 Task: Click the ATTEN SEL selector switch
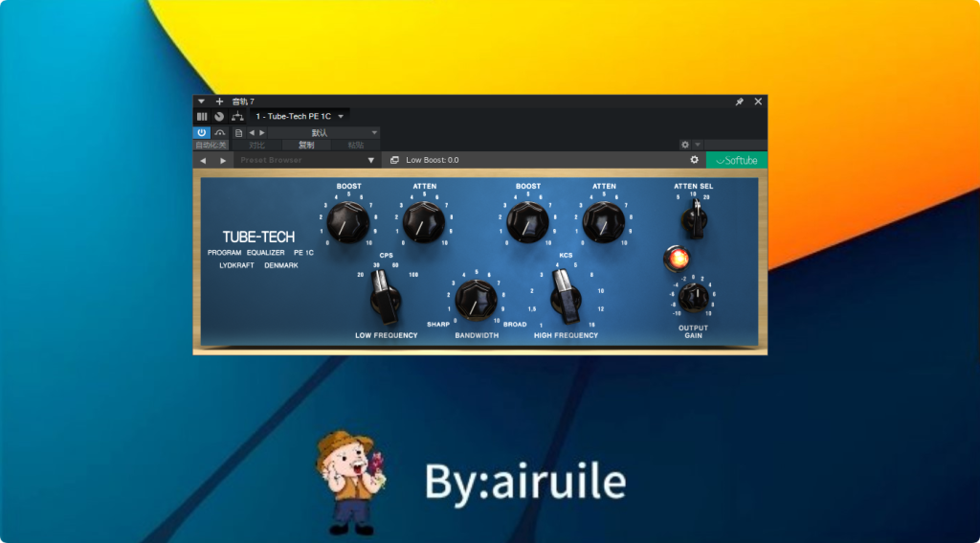click(694, 220)
